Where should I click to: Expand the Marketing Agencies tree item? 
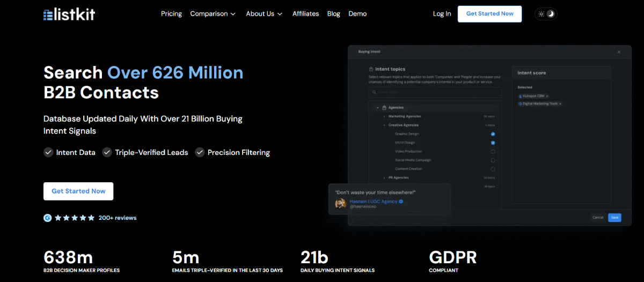[x=384, y=116]
